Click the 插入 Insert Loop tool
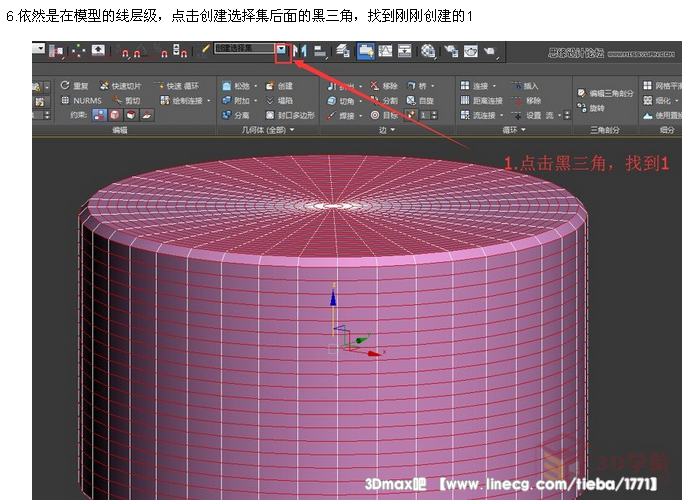This screenshot has width=686, height=501. tap(525, 86)
